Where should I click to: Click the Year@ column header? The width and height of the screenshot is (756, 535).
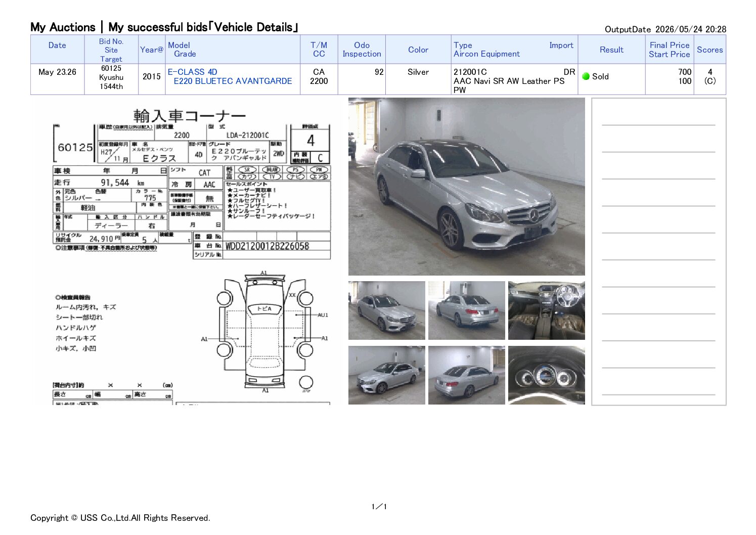point(152,50)
